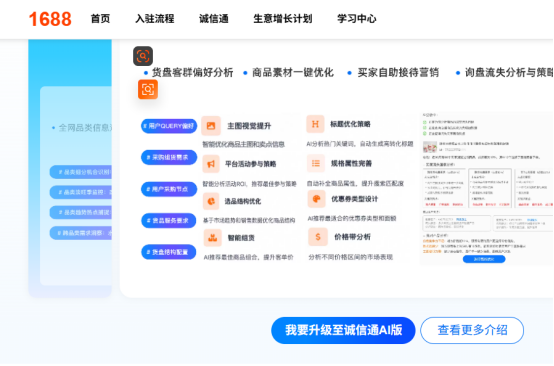Click text 智能优化商品主图和卖点信息
The image size is (554, 366).
point(243,144)
